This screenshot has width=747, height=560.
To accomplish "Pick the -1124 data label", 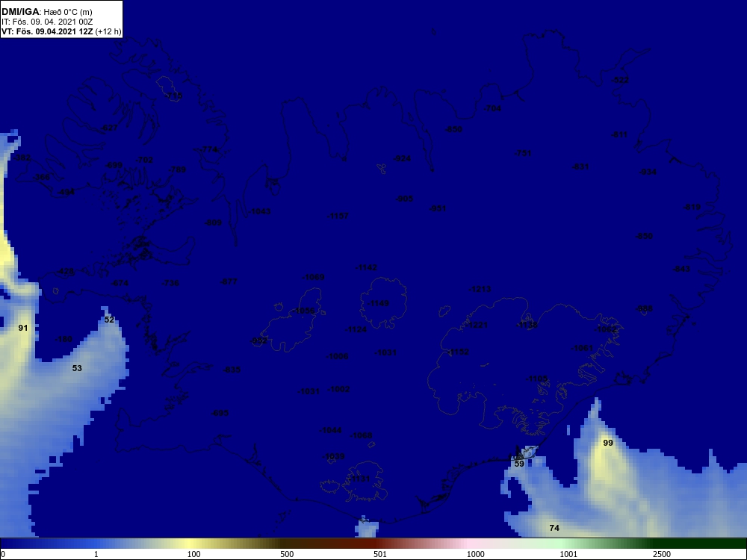I will [x=356, y=329].
